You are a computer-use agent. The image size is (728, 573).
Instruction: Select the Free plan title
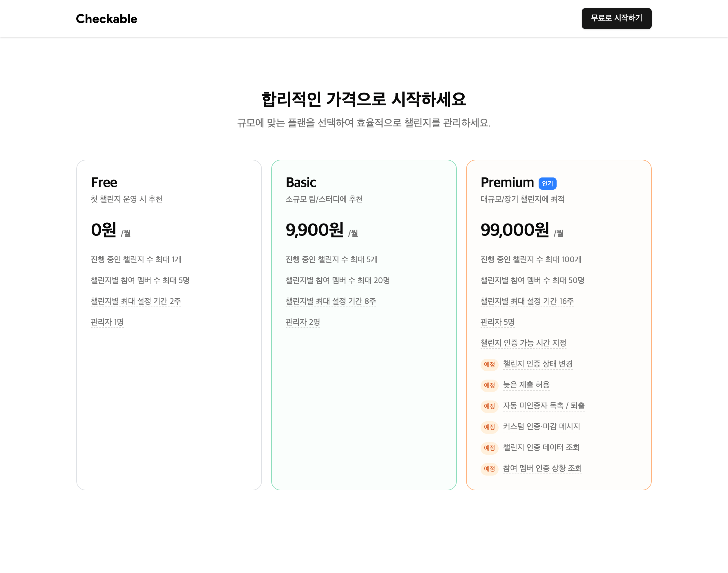(104, 182)
